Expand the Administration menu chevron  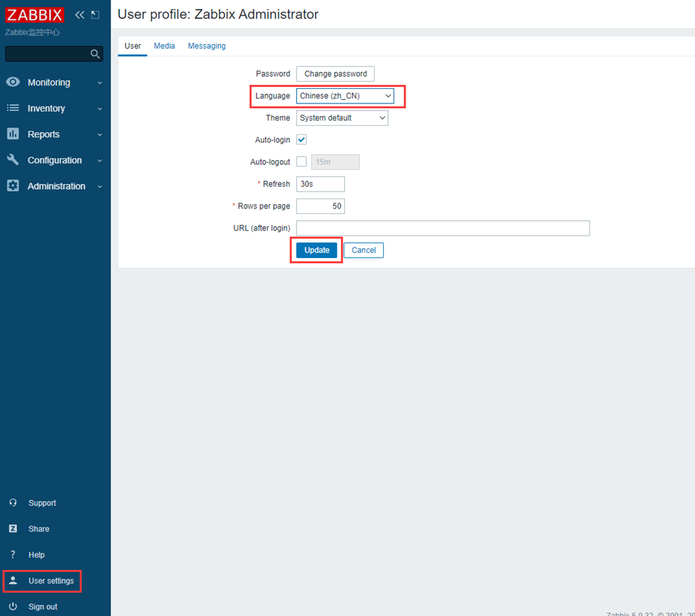100,187
